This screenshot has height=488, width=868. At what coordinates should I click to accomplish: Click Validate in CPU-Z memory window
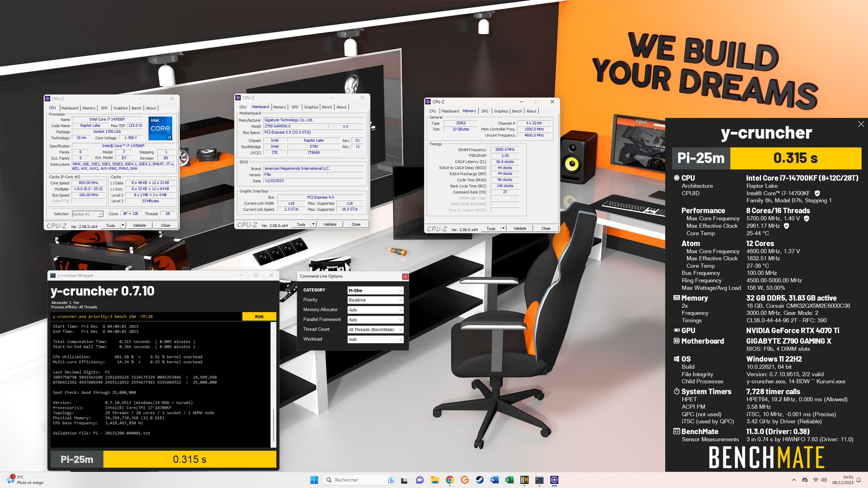[x=520, y=228]
